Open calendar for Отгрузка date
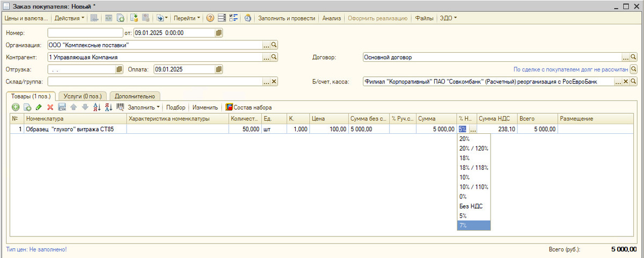 119,69
